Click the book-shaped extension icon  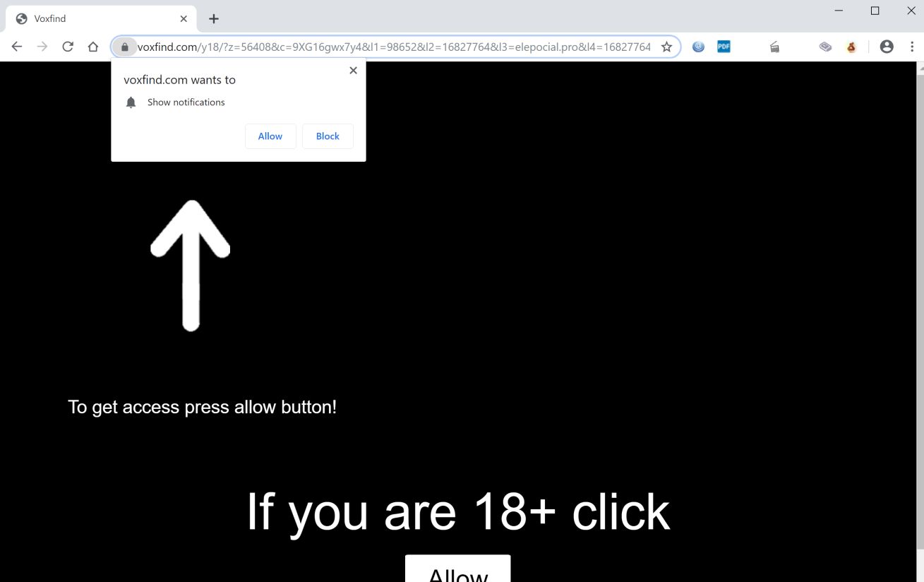point(825,47)
